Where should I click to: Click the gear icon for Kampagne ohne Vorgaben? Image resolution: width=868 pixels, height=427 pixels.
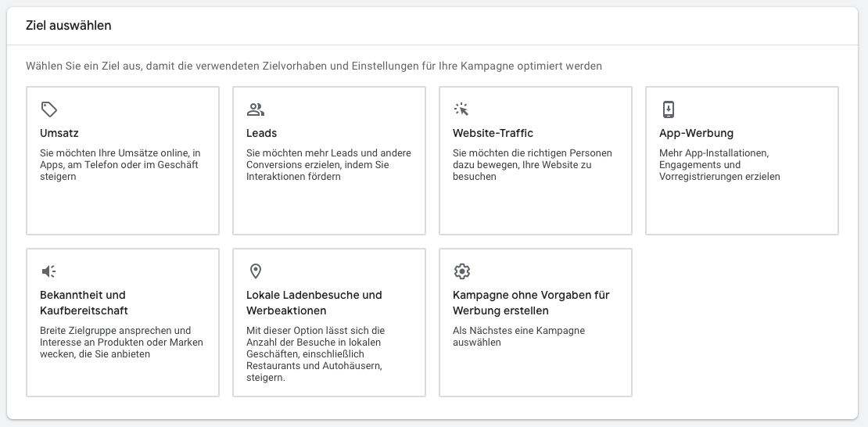point(461,271)
